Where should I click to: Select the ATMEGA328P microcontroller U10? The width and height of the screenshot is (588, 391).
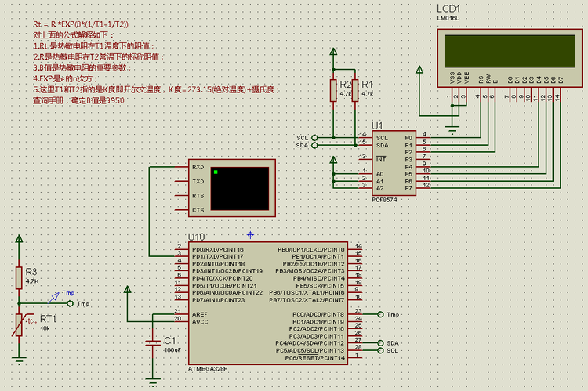point(267,302)
